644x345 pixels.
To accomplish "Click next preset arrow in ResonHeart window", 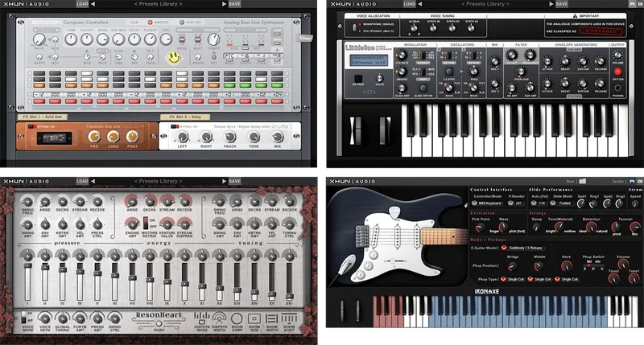I will click(224, 181).
